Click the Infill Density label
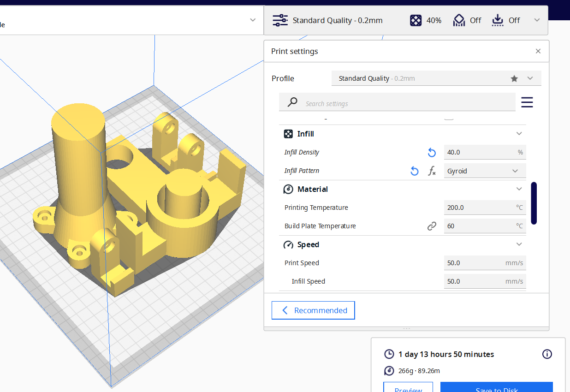Image resolution: width=570 pixels, height=392 pixels. (x=302, y=152)
